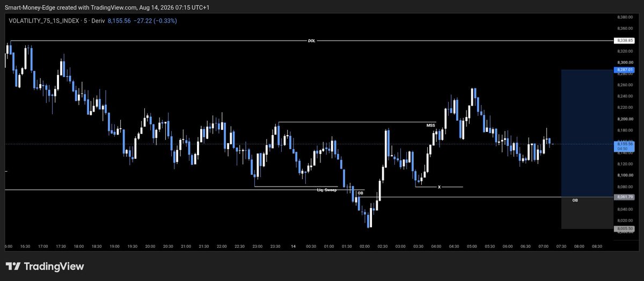
Task: Click the 8,120.00 price axis label
Action: [625, 164]
